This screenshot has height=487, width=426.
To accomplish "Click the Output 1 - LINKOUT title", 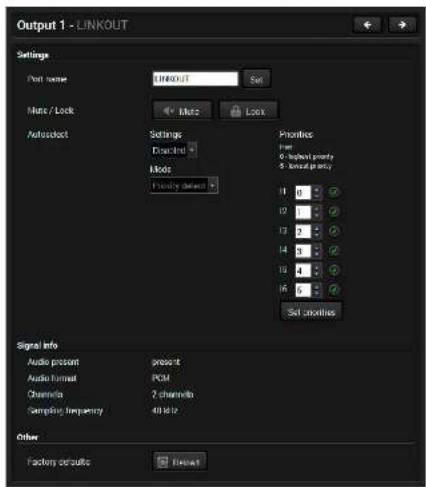I will coord(72,25).
